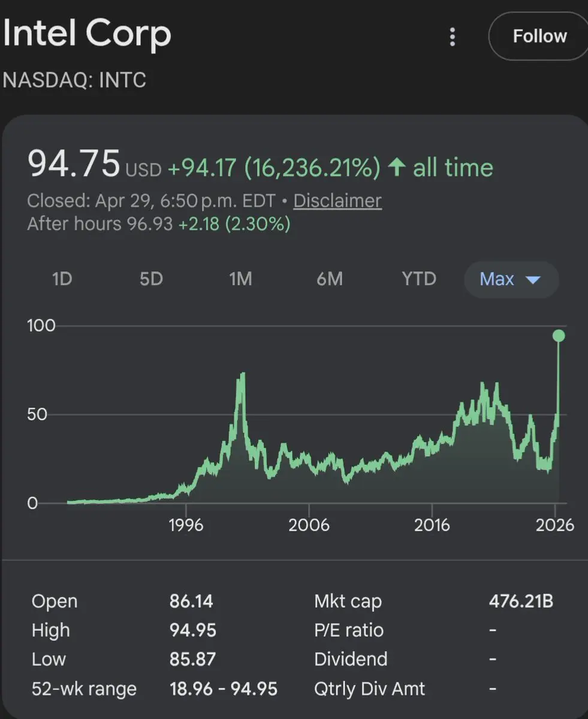The image size is (588, 719).
Task: Open the Disclaimer link
Action: pyautogui.click(x=337, y=201)
